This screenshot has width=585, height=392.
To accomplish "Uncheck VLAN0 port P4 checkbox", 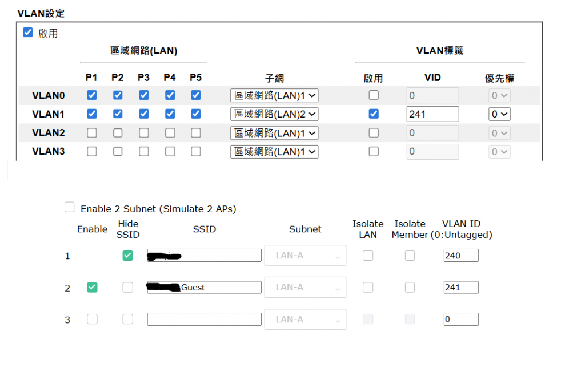I will [170, 95].
